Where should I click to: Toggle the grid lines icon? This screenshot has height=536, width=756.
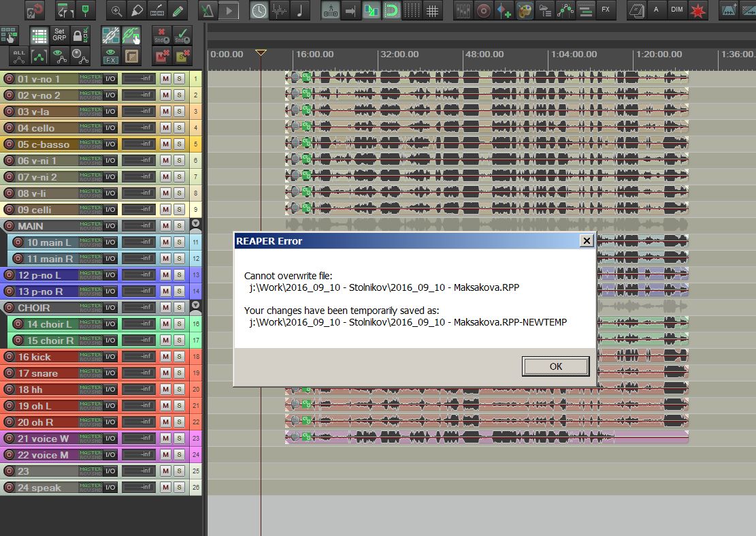tap(432, 10)
